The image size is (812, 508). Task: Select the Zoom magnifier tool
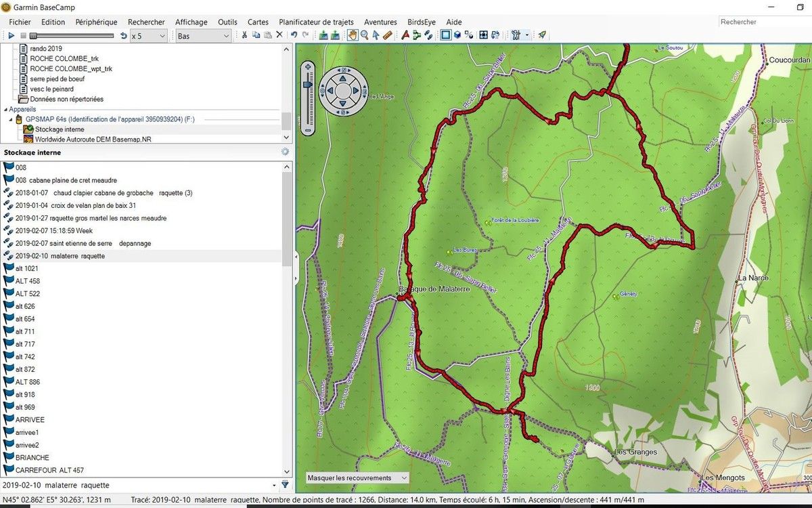click(365, 35)
